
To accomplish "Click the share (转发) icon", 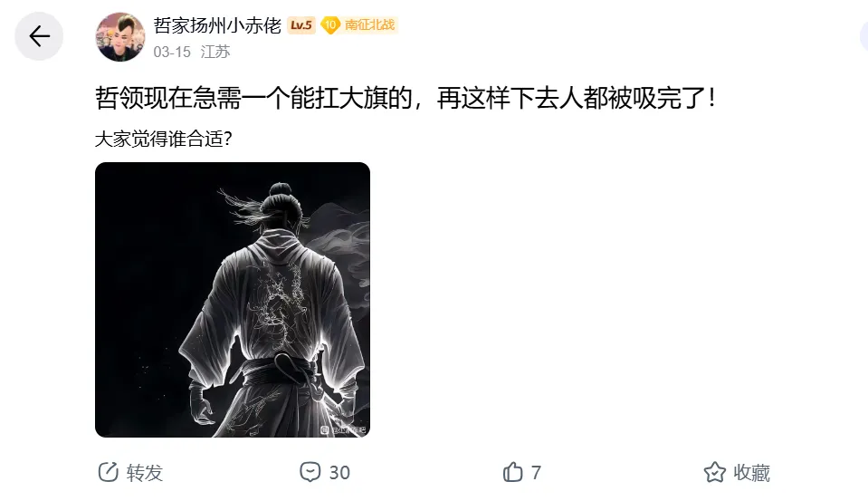I will [108, 472].
